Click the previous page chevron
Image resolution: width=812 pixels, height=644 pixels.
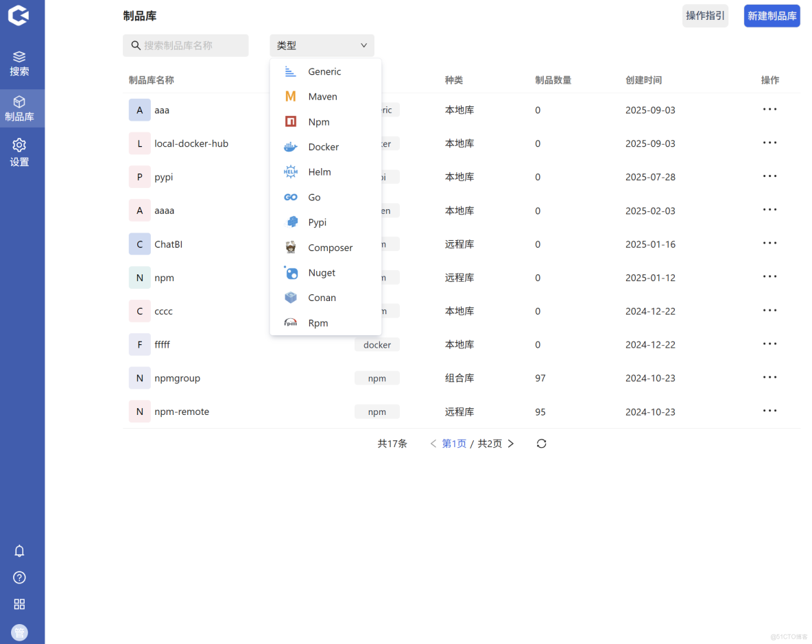433,443
